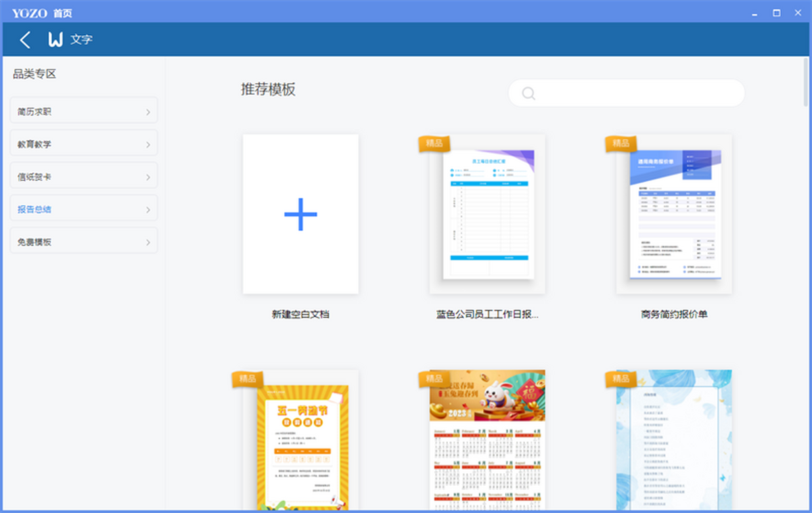Expand the 简历求职 category chevron

click(x=148, y=112)
